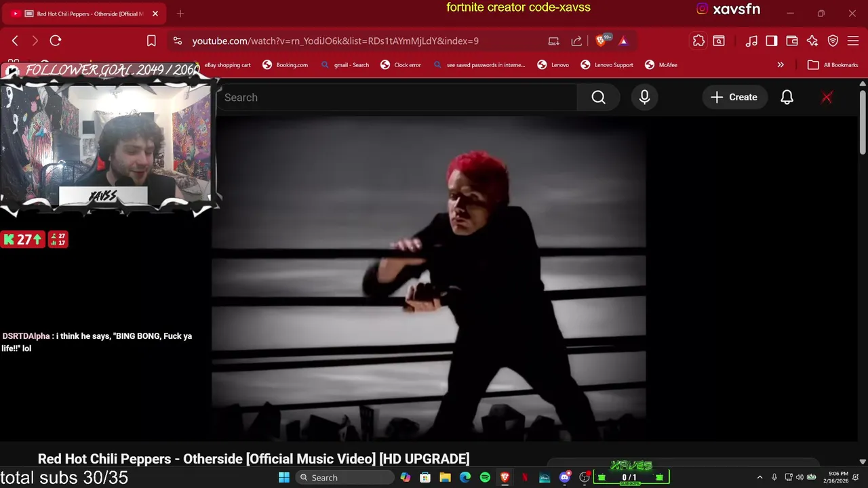
Task: Open Spotify from the taskbar
Action: coord(485,477)
